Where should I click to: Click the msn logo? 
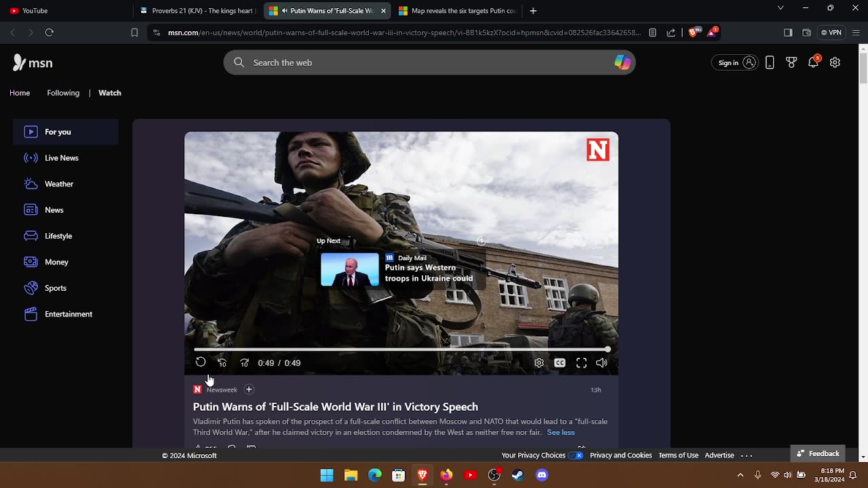click(x=33, y=62)
